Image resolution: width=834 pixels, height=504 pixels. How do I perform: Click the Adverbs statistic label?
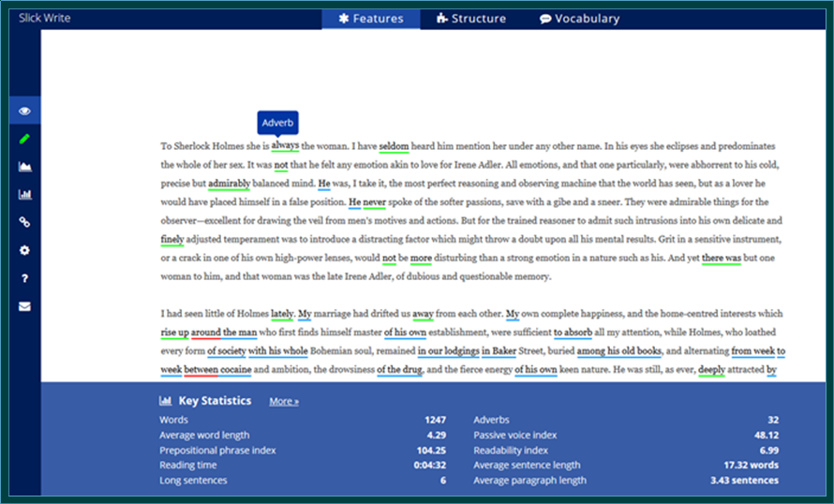click(x=491, y=420)
